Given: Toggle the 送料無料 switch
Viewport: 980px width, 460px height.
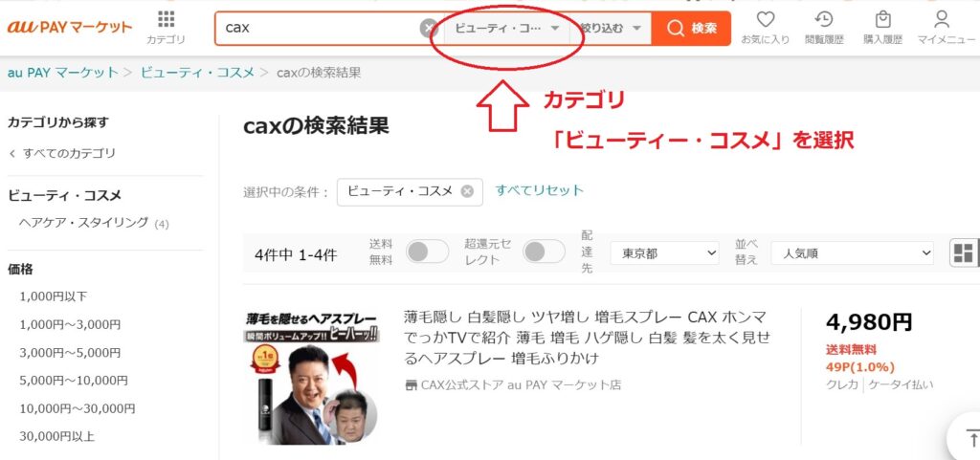Looking at the screenshot, I should (x=427, y=252).
